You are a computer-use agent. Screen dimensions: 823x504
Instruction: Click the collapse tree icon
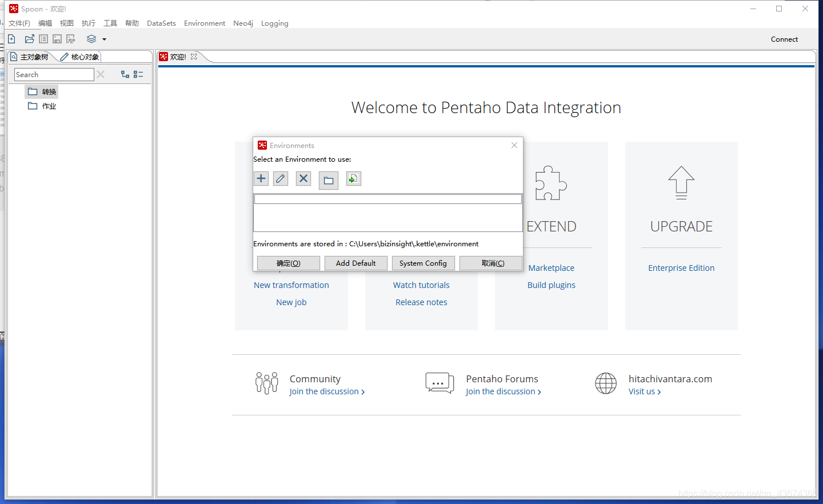(138, 74)
